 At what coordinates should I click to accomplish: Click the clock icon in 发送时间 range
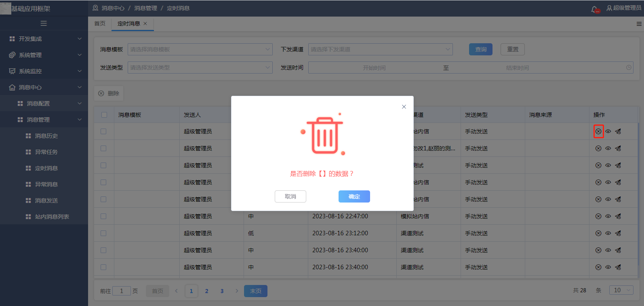pos(629,68)
